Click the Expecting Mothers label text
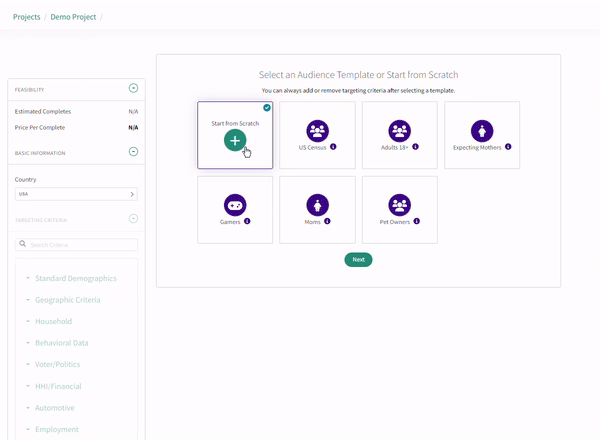 click(477, 147)
